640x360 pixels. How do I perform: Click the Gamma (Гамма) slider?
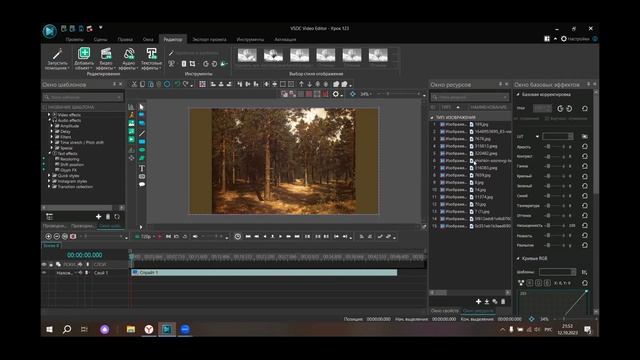(x=556, y=166)
